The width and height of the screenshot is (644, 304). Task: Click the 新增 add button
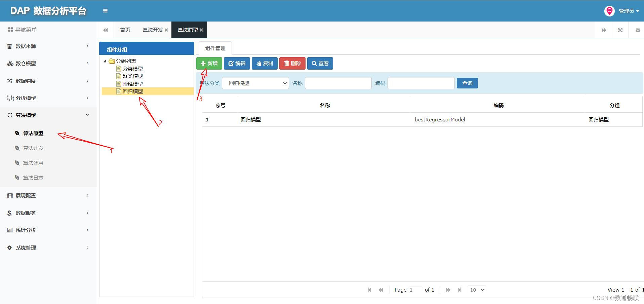pyautogui.click(x=209, y=64)
